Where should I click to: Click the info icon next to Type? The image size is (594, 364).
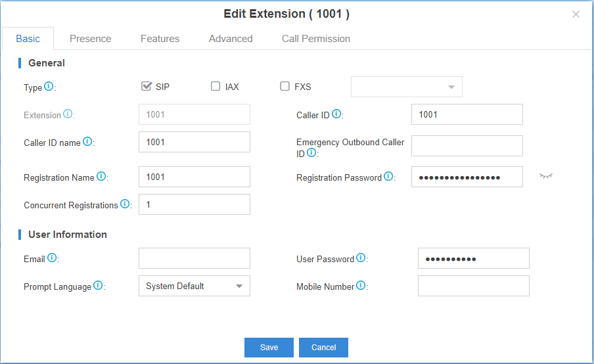[x=49, y=86]
